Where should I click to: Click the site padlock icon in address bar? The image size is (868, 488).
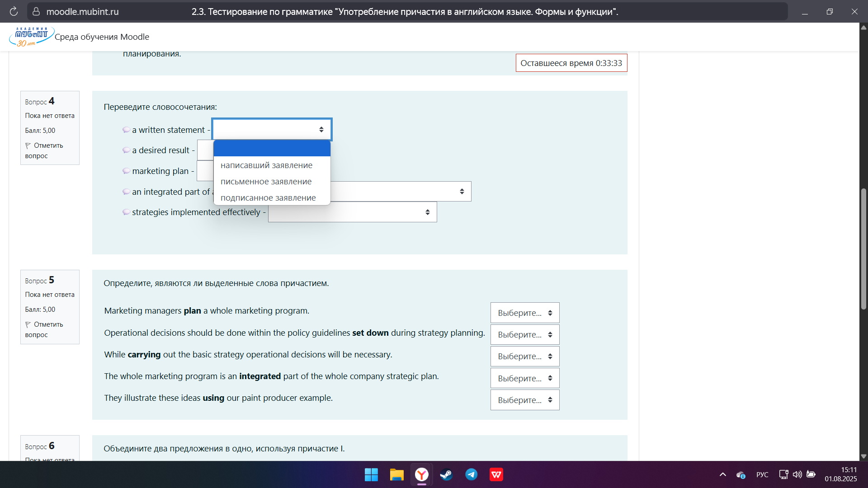coord(36,11)
